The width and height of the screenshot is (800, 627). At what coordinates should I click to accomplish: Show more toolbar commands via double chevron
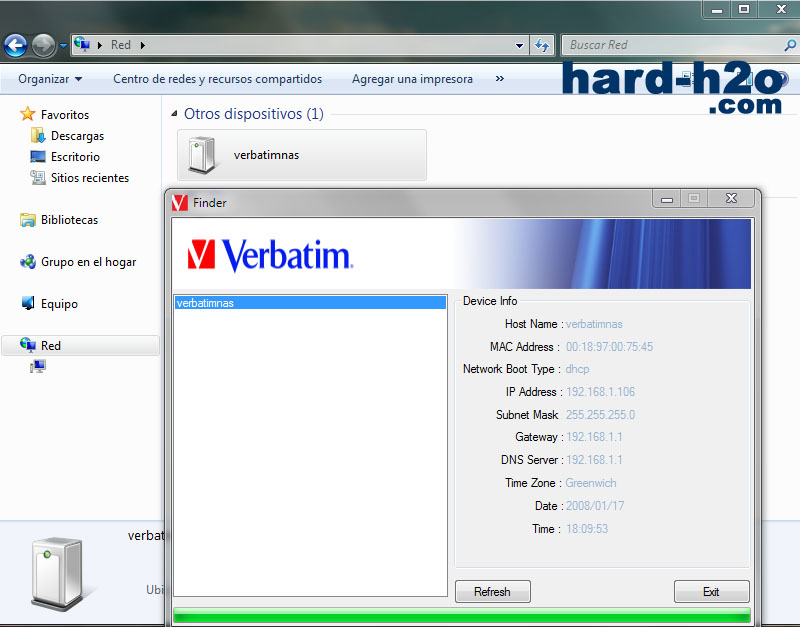499,79
